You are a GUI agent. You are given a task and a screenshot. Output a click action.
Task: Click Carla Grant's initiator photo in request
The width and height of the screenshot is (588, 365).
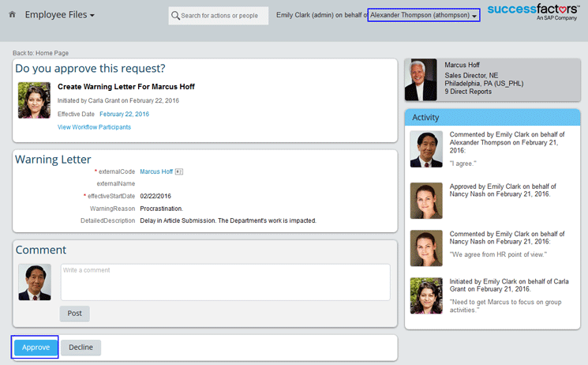34,100
